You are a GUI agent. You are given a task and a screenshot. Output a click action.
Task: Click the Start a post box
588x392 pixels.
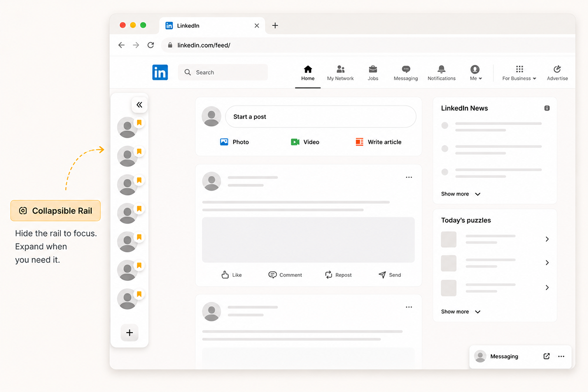point(320,117)
